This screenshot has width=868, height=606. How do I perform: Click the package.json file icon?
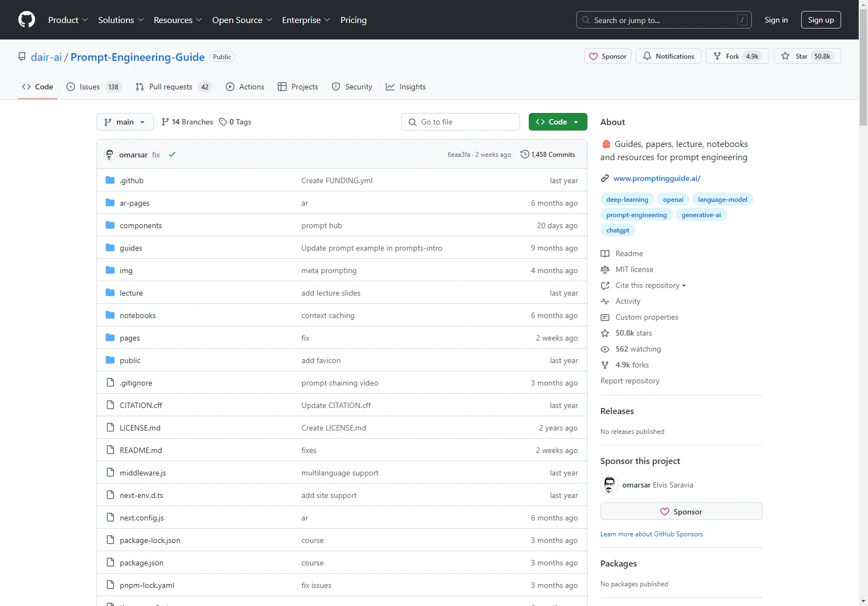coord(110,562)
